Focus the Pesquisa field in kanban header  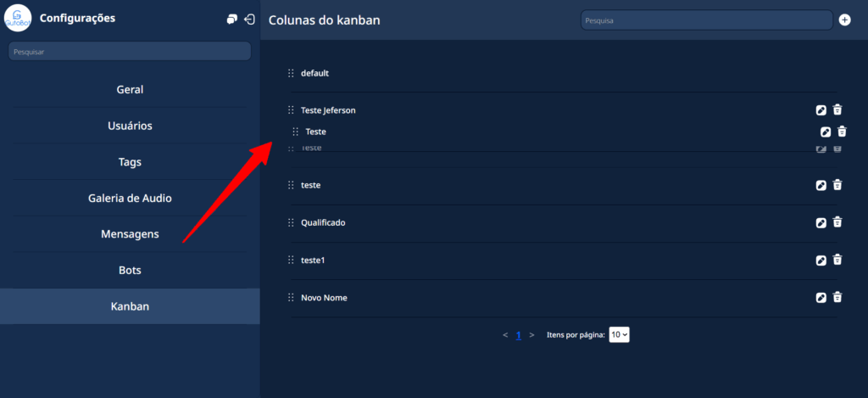click(x=706, y=20)
